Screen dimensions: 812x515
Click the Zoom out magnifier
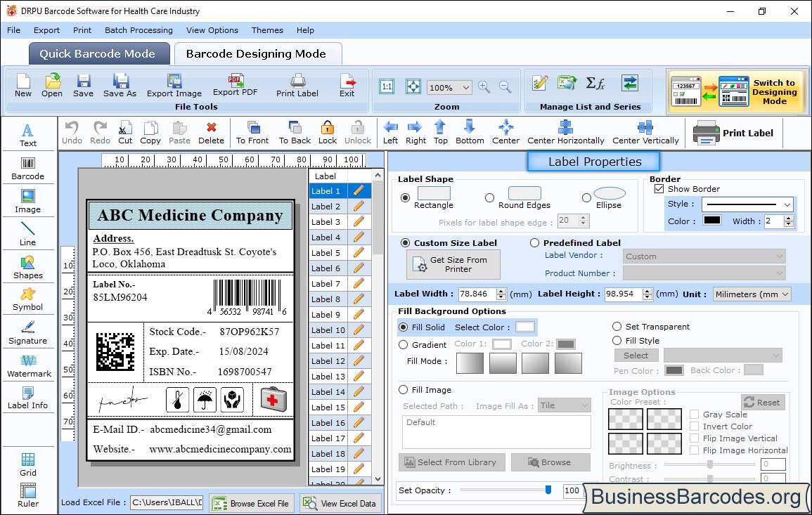[x=505, y=87]
